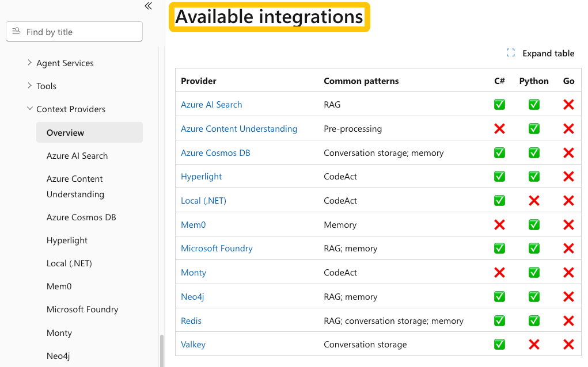Click C# checkmark in Valkey row
This screenshot has height=367, width=588.
(499, 344)
